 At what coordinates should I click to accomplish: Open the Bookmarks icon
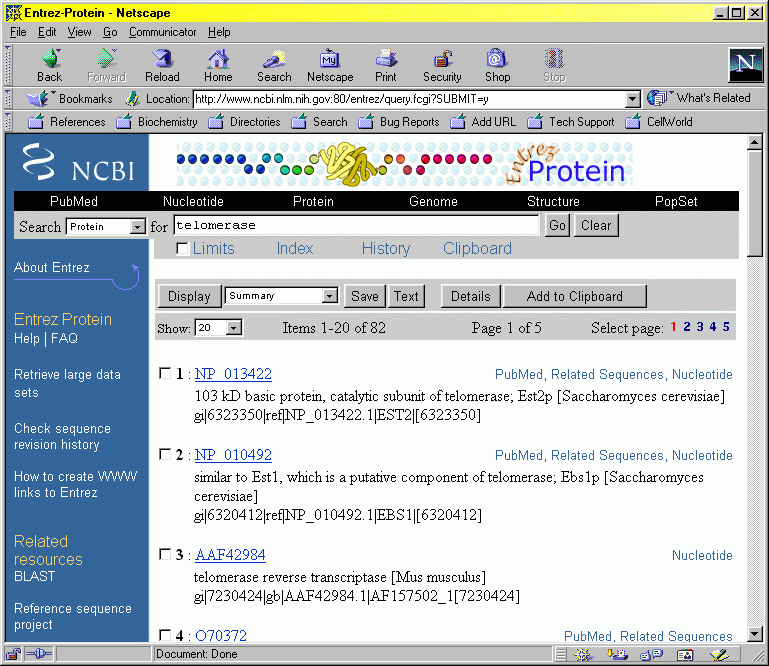tap(37, 99)
